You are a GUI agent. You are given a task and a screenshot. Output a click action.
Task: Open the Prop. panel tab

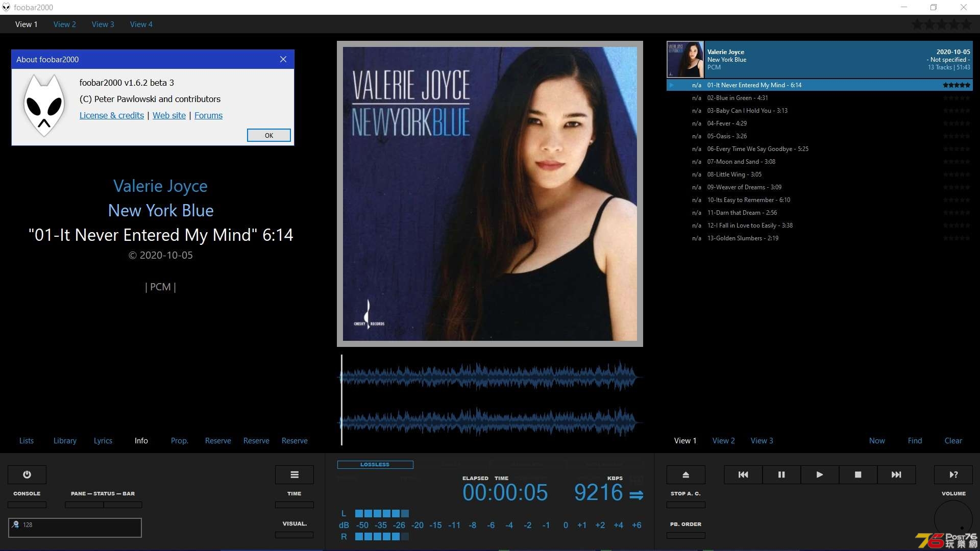click(x=180, y=440)
